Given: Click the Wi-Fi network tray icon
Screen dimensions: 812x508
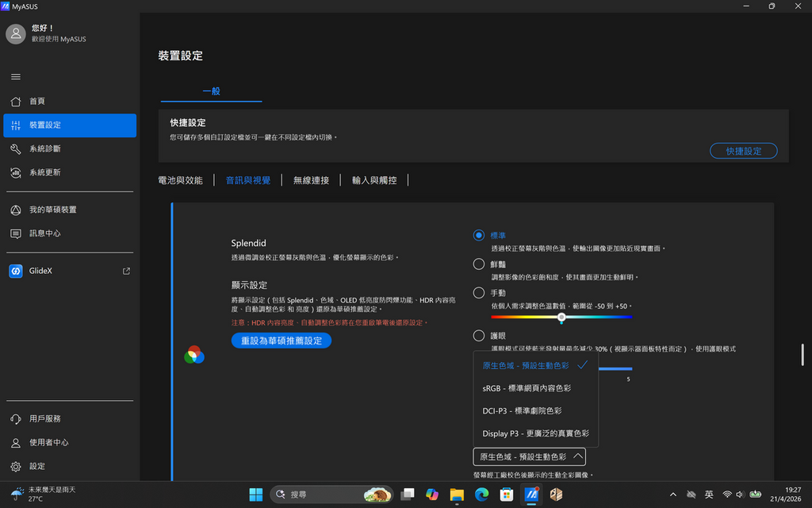Looking at the screenshot, I should click(727, 495).
